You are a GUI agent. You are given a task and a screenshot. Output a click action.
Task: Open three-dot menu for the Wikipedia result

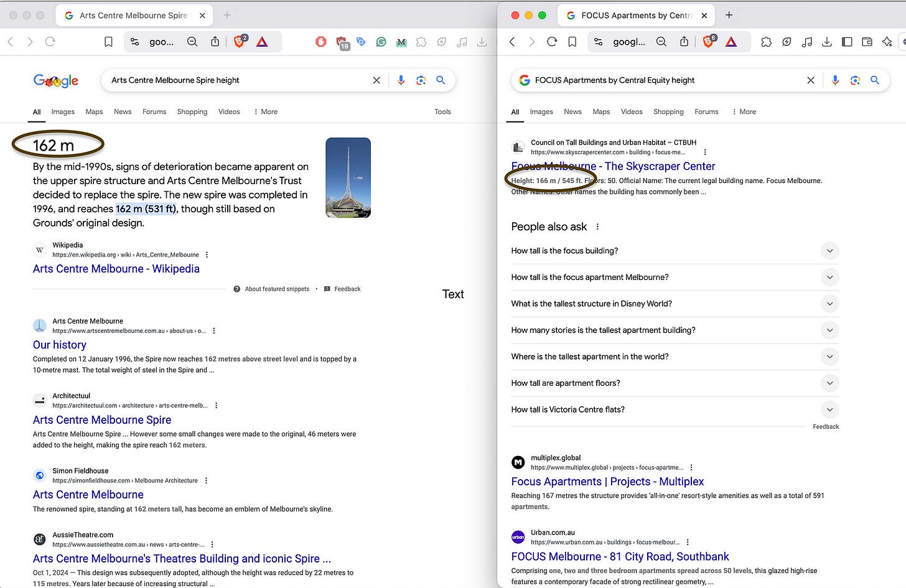click(207, 254)
